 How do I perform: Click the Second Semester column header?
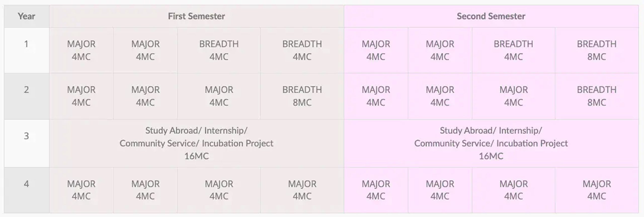point(491,16)
